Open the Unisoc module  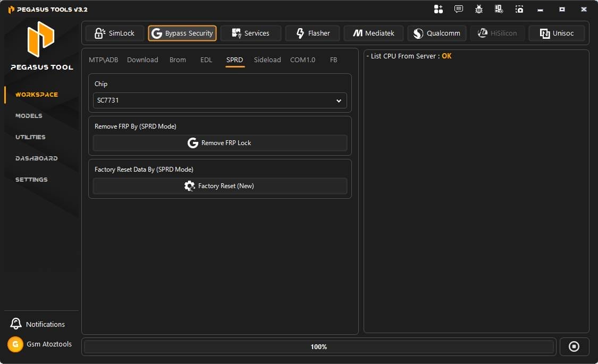557,33
